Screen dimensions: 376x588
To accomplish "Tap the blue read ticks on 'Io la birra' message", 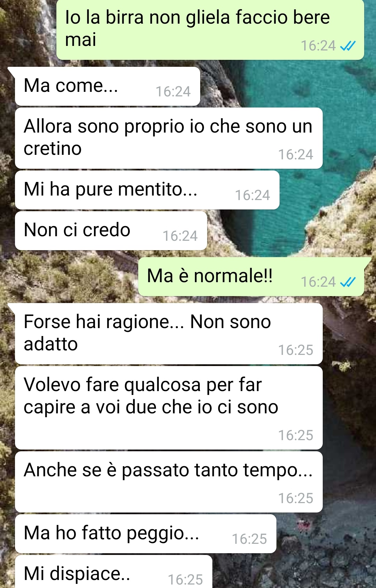I will [x=348, y=46].
